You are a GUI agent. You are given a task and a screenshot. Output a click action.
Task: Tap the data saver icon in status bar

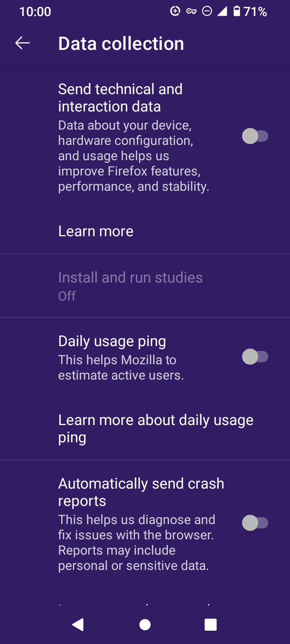pyautogui.click(x=175, y=12)
